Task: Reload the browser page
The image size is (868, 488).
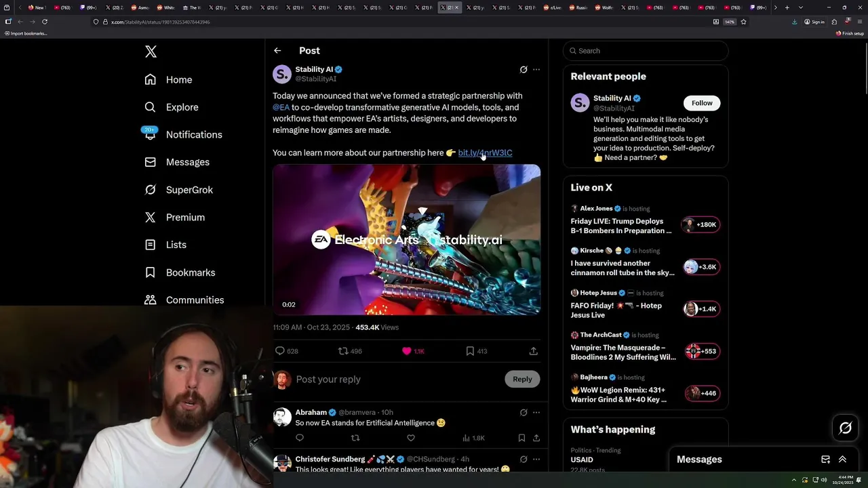Action: (x=45, y=22)
